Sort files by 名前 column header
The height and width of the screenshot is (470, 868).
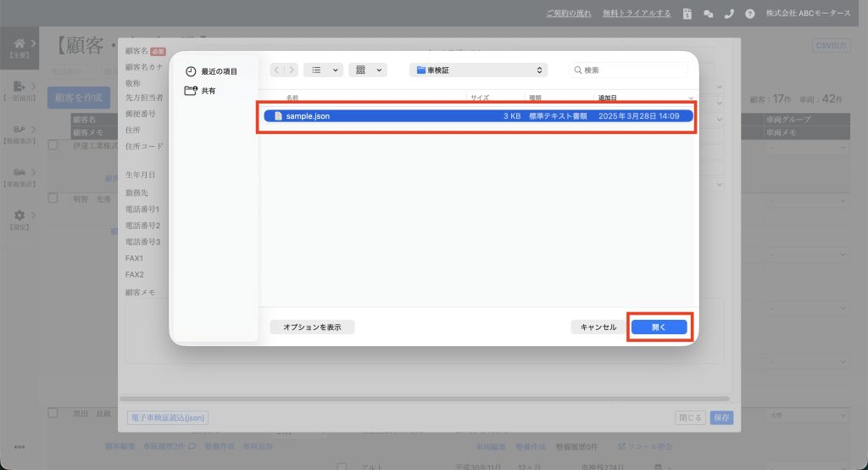pos(292,98)
